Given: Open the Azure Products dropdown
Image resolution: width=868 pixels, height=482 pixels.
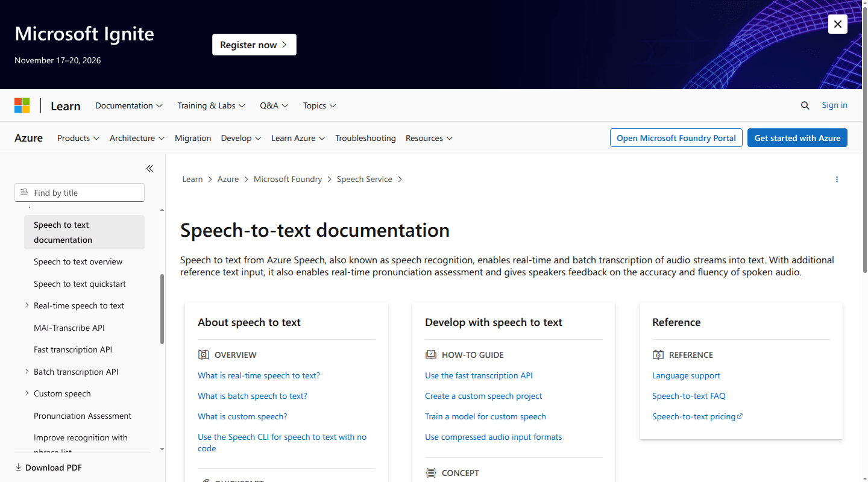Looking at the screenshot, I should point(78,138).
